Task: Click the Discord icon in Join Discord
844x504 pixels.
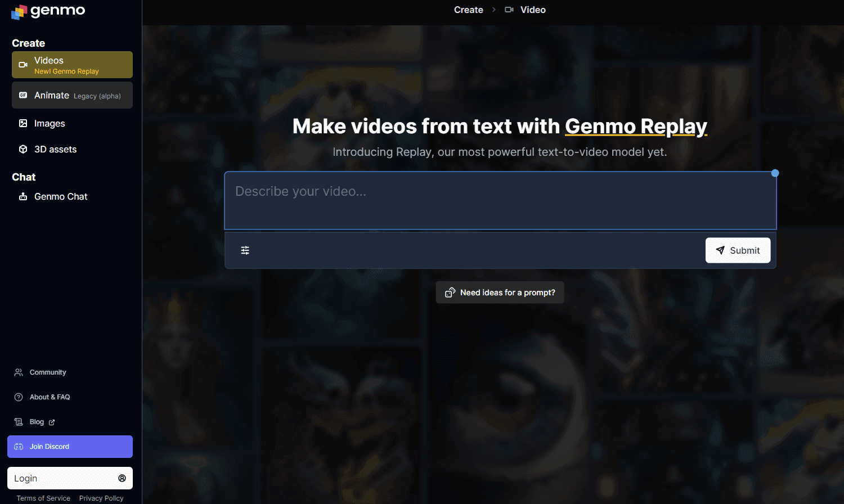Action: click(19, 447)
